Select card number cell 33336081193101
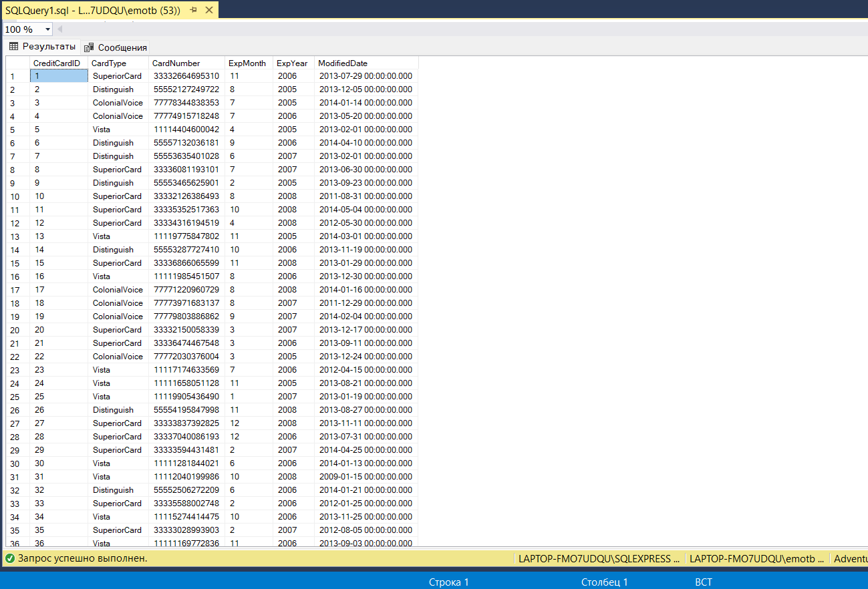 point(186,170)
